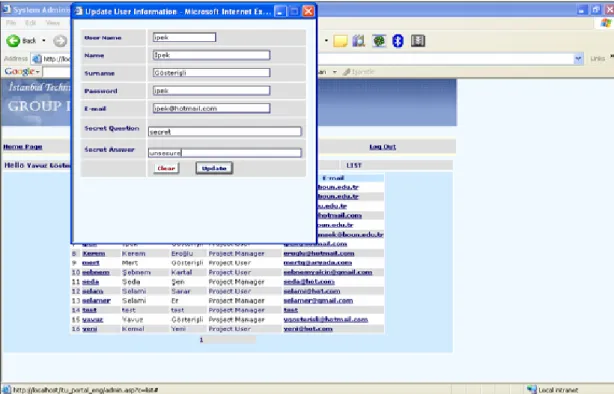Click the System Admin window title icon
The image size is (614, 394).
coord(7,9)
